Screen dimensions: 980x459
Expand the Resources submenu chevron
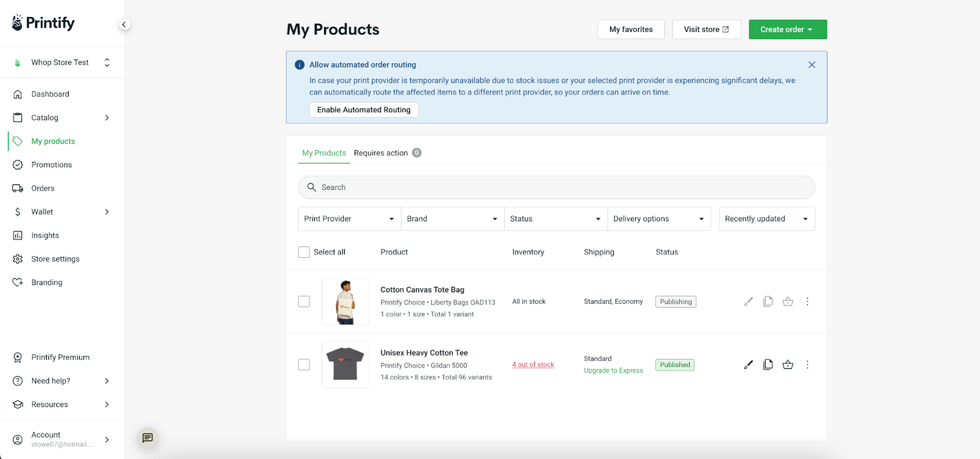pyautogui.click(x=107, y=404)
